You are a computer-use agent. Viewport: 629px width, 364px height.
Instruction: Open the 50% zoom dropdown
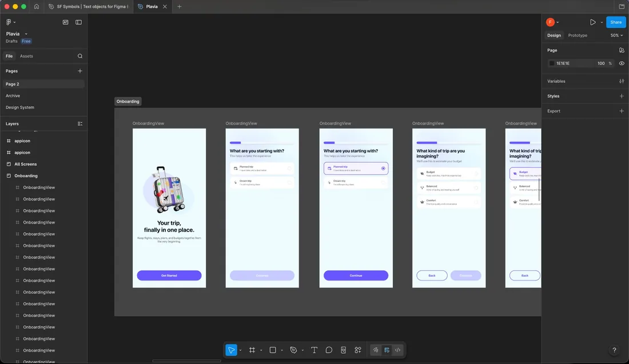tap(616, 35)
